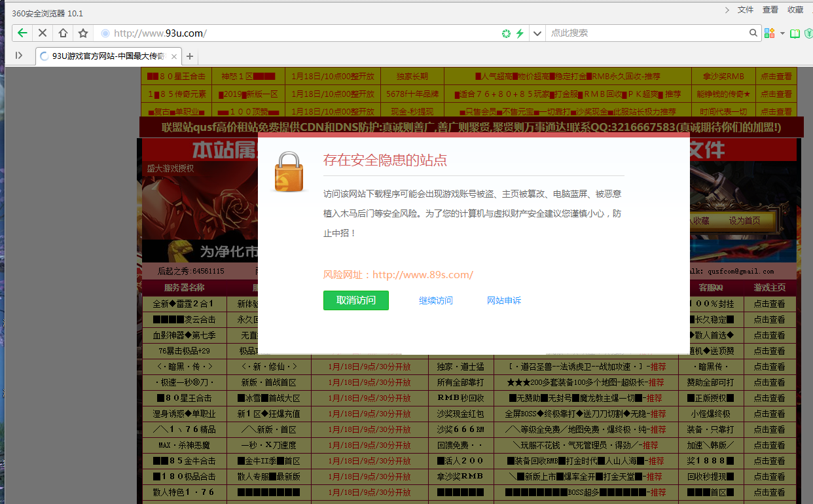Screen dimensions: 813x504
Task: Go to browser home page
Action: pos(62,33)
